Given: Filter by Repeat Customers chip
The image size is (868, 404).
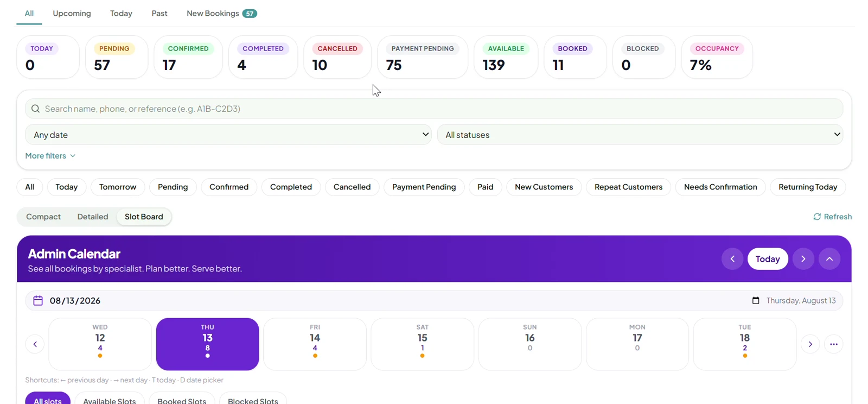Looking at the screenshot, I should click(628, 187).
